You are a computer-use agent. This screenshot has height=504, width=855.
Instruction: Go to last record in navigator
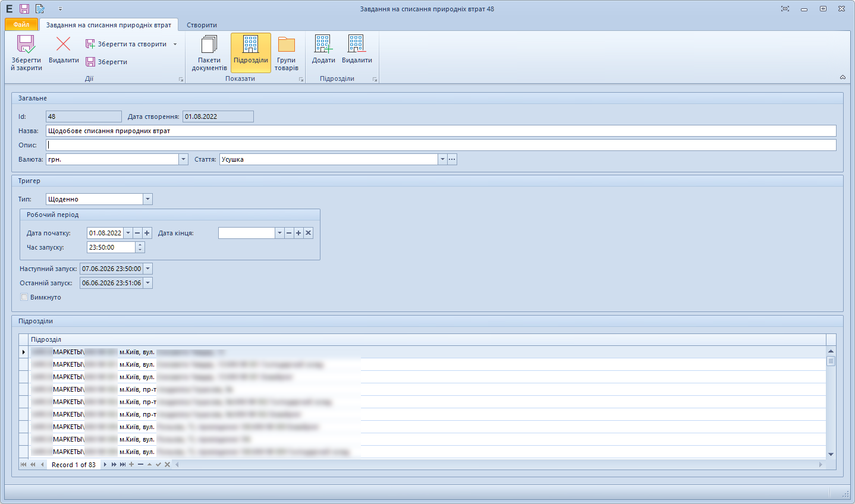(122, 465)
